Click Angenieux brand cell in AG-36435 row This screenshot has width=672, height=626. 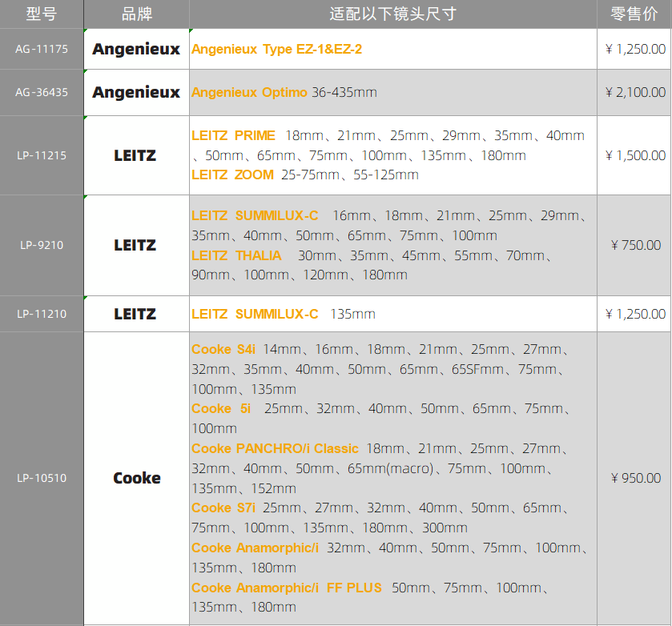[x=137, y=92]
